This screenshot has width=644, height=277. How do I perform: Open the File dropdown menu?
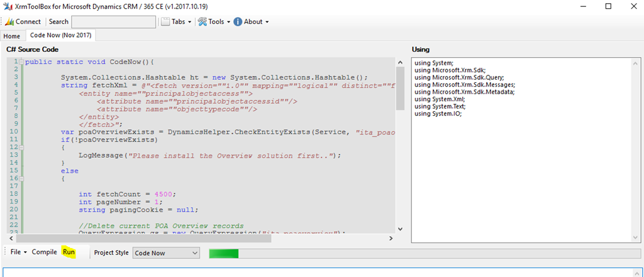pos(19,253)
